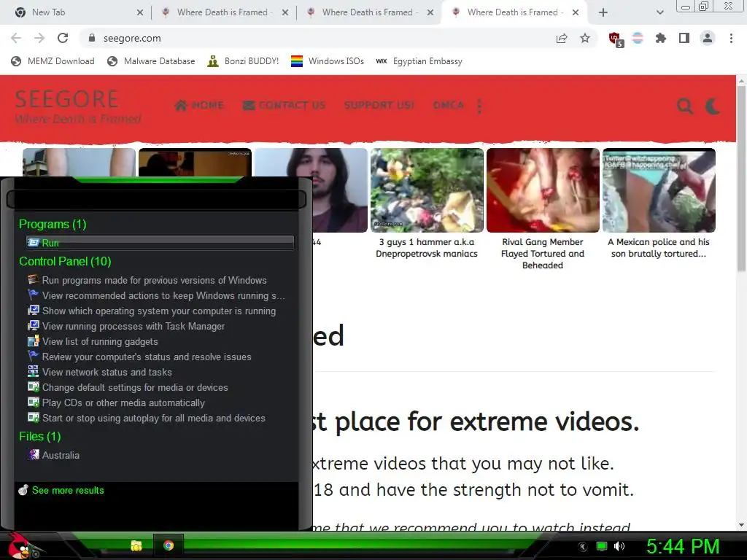Click the site's magnifier search icon
This screenshot has width=747, height=560.
coord(685,106)
